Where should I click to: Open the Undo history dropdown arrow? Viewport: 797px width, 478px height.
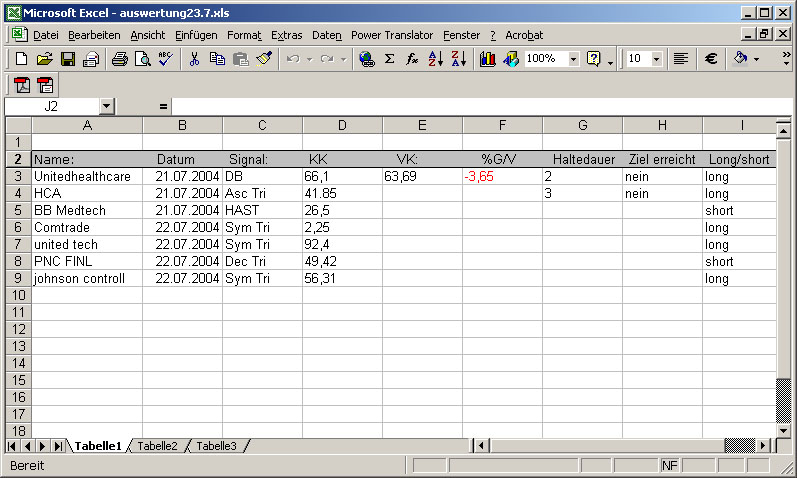tap(310, 59)
